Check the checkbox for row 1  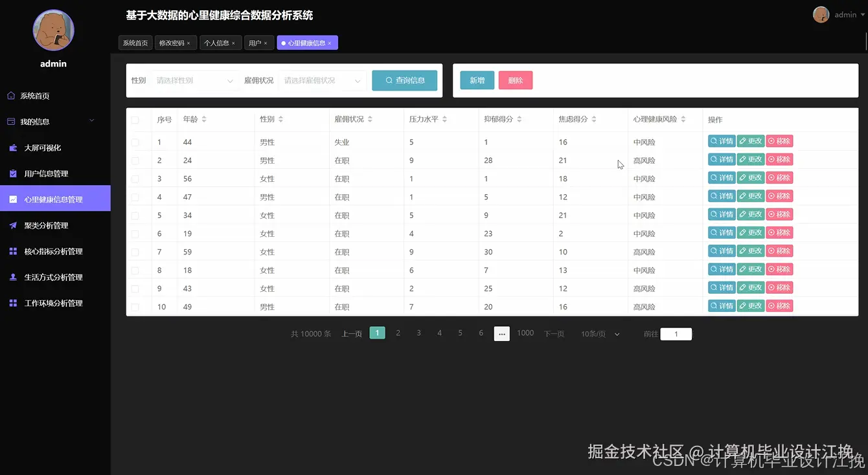point(135,142)
